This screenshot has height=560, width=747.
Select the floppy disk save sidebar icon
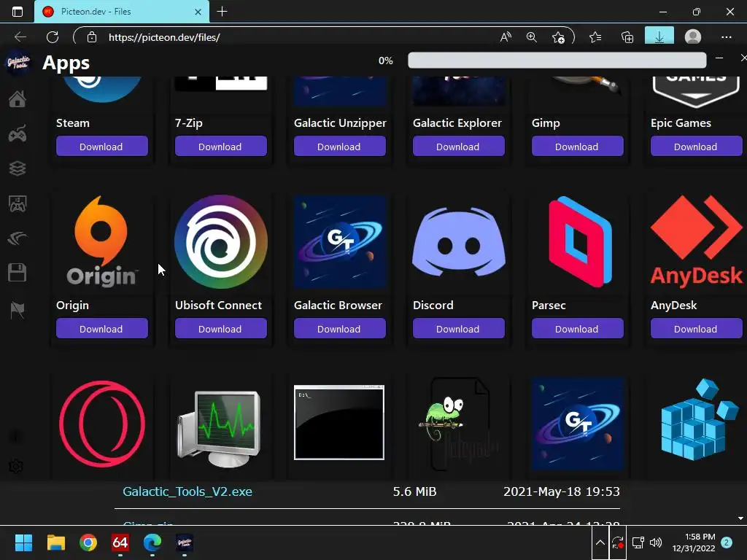click(x=18, y=273)
